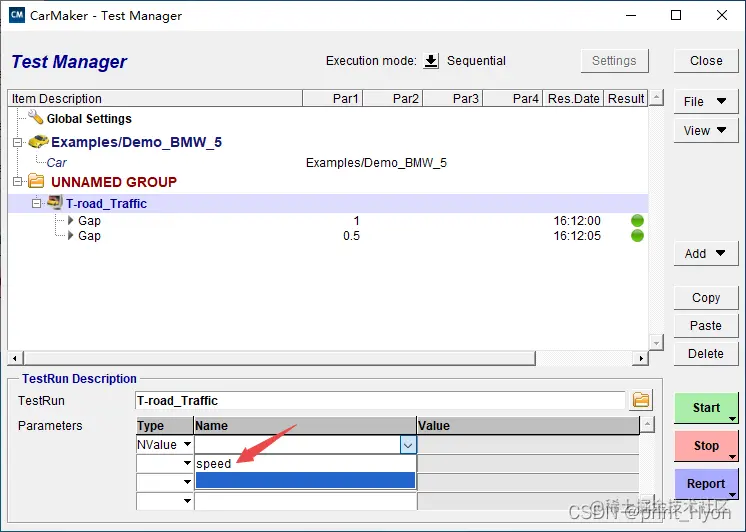Open the fourth row Type dropdown
The image size is (746, 532).
coord(187,501)
